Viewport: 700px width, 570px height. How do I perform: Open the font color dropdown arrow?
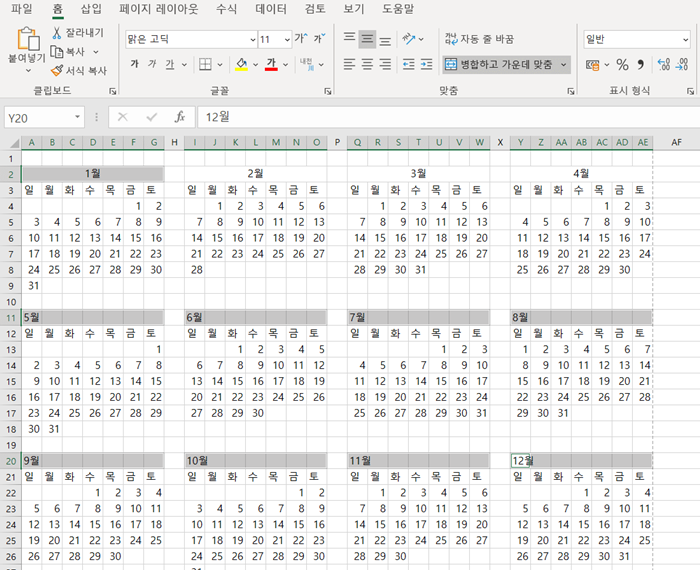(285, 65)
